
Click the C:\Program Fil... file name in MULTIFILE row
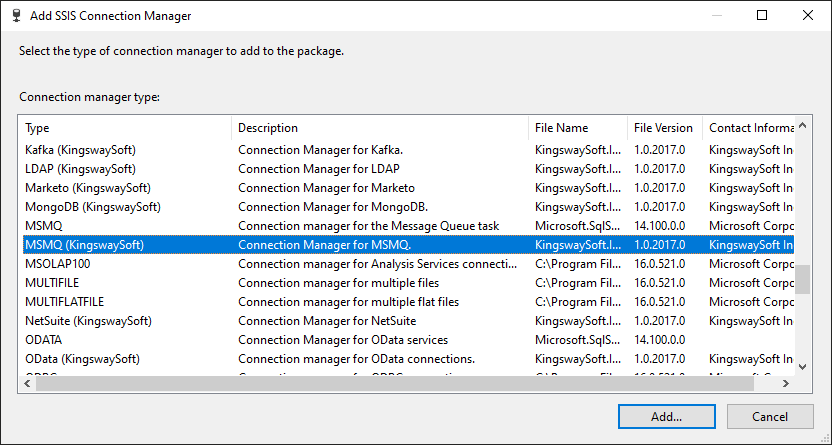point(578,283)
